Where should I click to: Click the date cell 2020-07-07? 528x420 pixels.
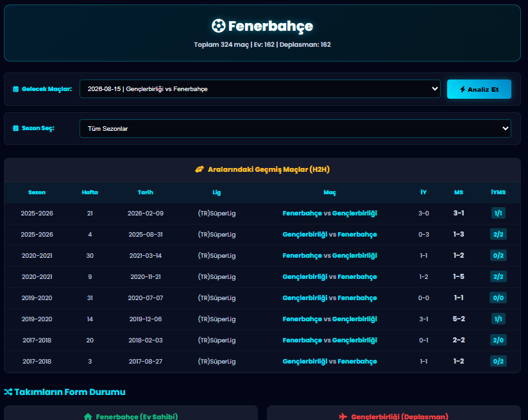(x=146, y=298)
